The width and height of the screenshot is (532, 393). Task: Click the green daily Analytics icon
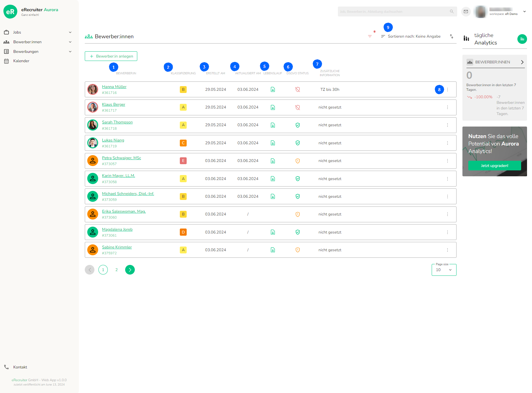[x=522, y=39]
